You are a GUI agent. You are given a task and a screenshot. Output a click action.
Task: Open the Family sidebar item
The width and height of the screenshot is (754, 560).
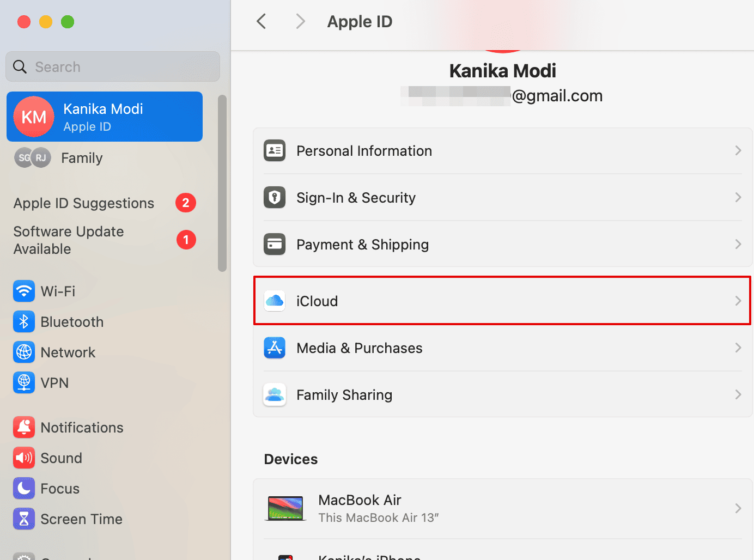pyautogui.click(x=82, y=158)
